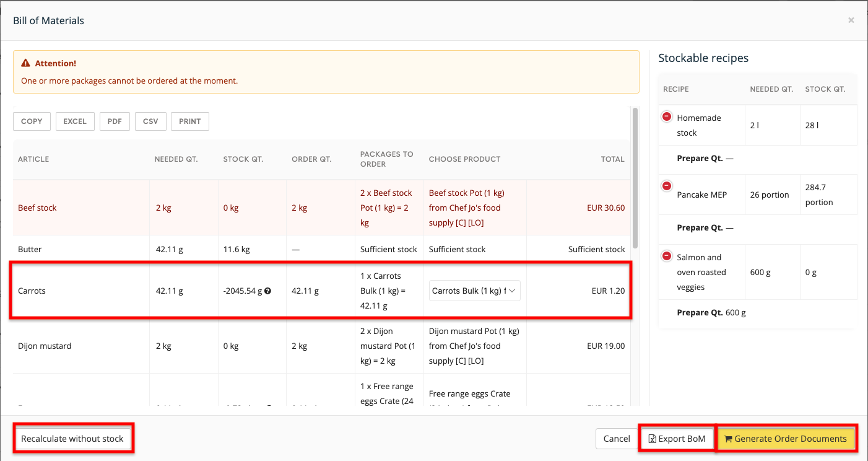The width and height of the screenshot is (868, 461).
Task: Select the Butter article cell
Action: click(82, 249)
